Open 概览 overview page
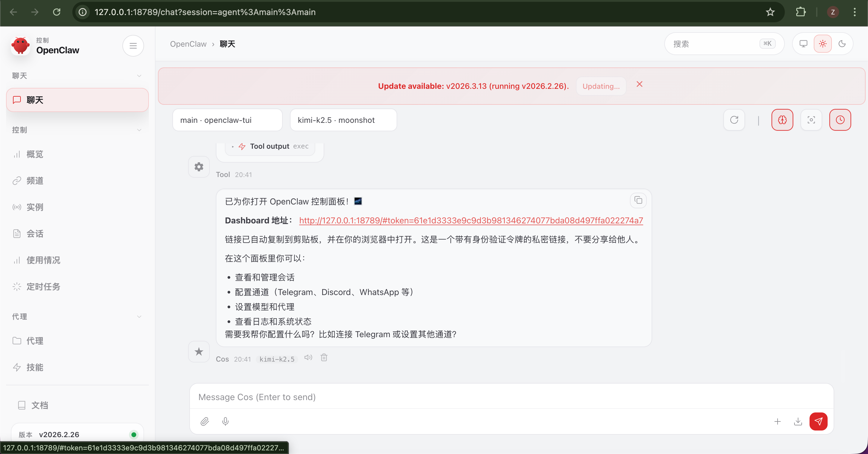 [x=77, y=154]
